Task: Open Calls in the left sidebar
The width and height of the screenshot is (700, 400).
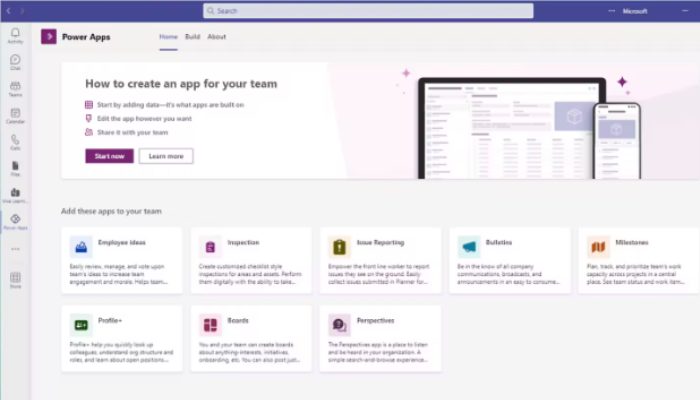Action: coord(15,142)
